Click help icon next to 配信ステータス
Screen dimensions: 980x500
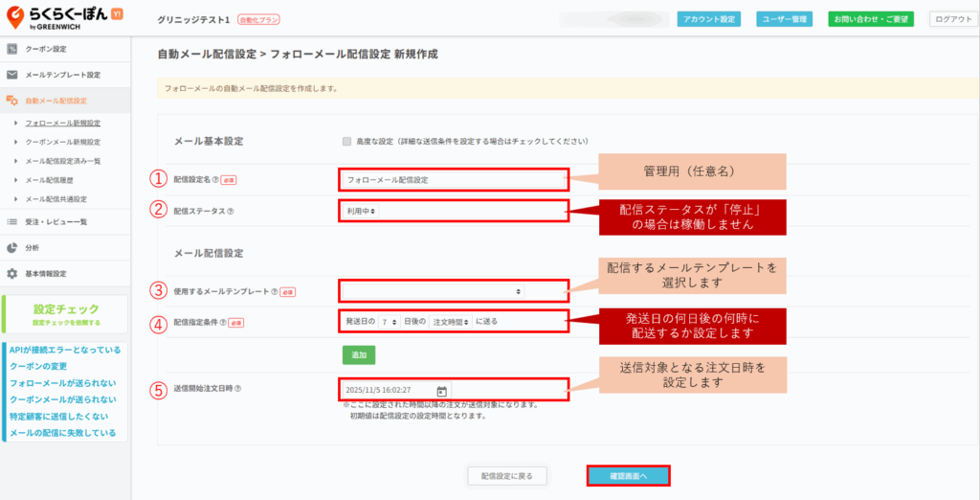tap(230, 212)
